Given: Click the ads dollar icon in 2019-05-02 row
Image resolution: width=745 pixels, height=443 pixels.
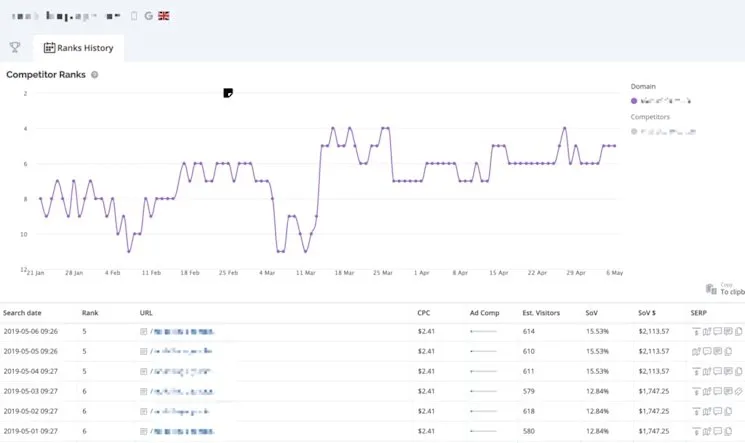Looking at the screenshot, I should point(696,411).
